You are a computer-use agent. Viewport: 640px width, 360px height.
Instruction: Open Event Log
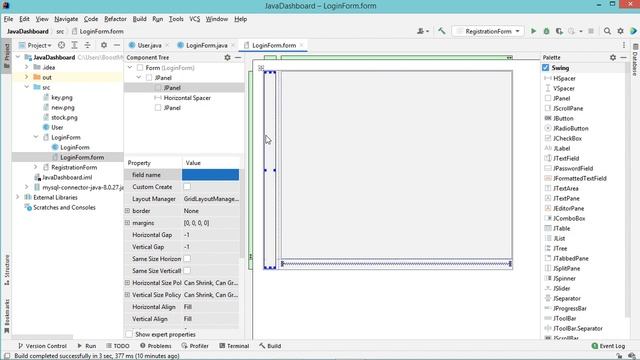point(608,346)
